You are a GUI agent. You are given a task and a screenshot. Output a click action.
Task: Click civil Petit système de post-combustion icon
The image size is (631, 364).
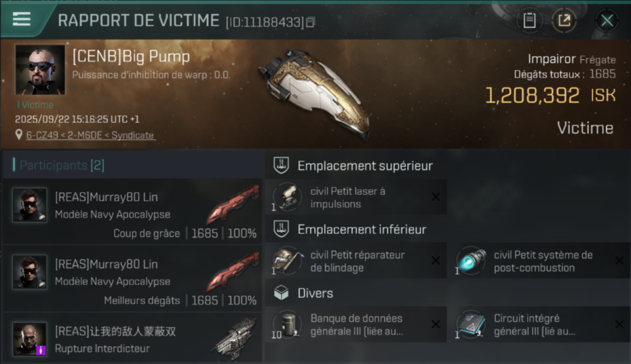click(471, 261)
